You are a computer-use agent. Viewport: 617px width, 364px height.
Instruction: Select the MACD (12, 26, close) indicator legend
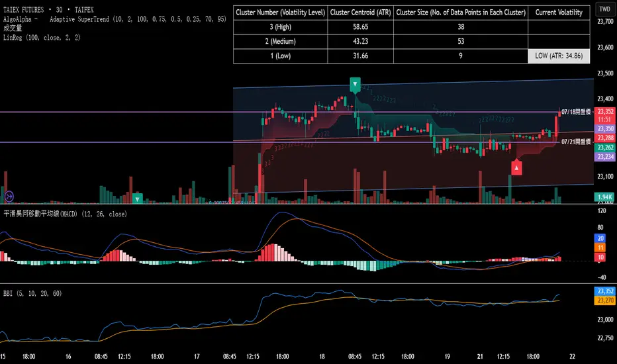point(66,214)
